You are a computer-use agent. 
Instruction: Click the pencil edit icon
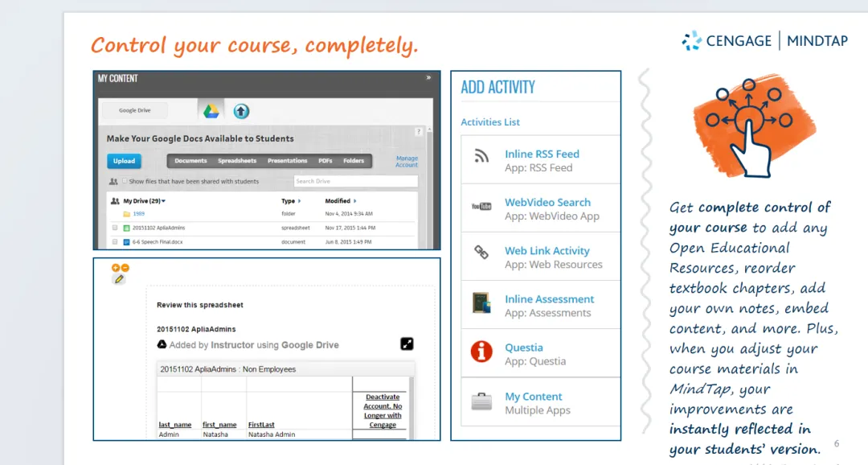tap(119, 279)
